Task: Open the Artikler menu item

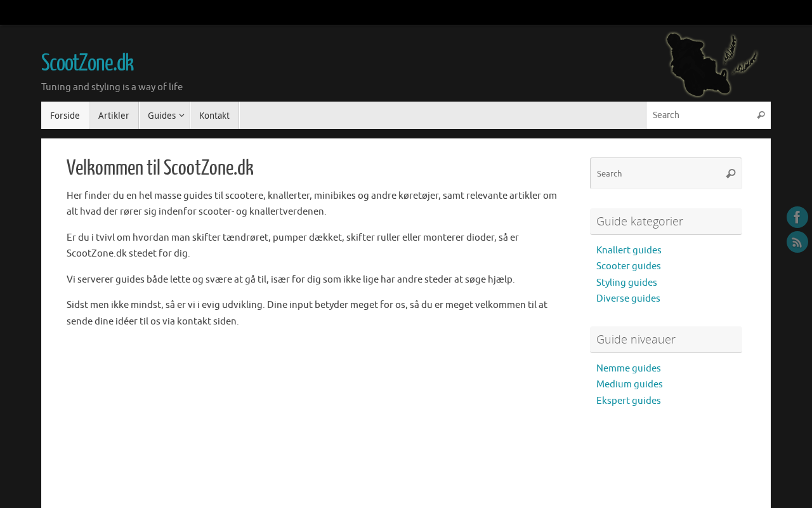Action: (114, 116)
